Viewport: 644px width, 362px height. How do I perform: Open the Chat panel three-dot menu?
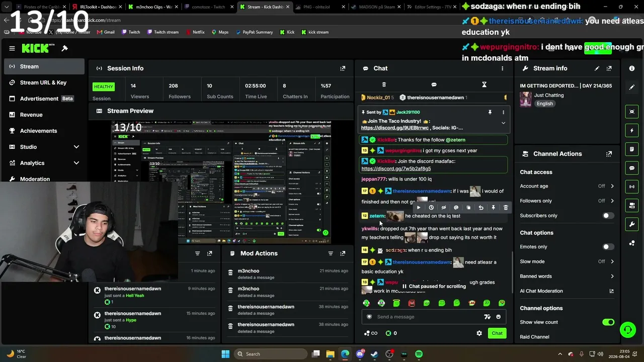[x=502, y=68]
